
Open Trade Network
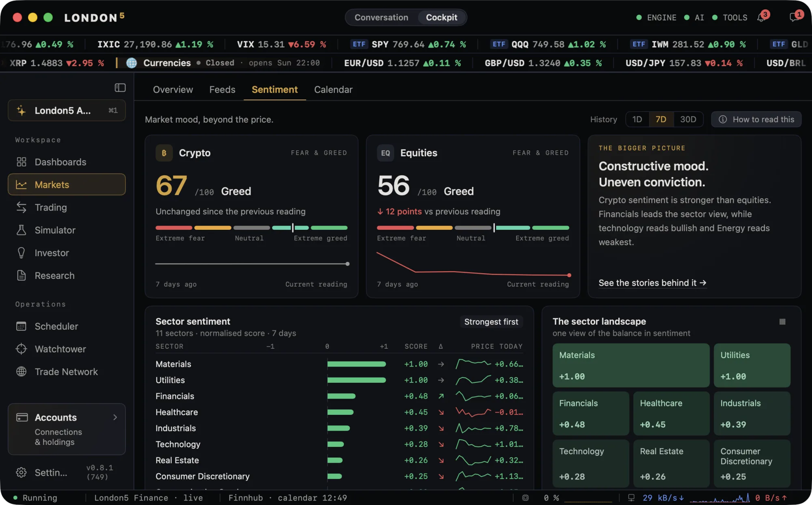click(67, 372)
